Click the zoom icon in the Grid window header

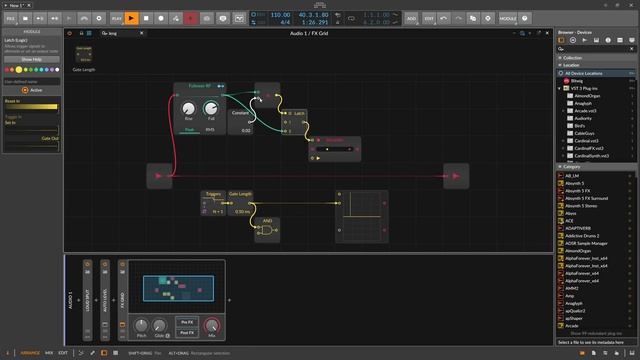522,33
